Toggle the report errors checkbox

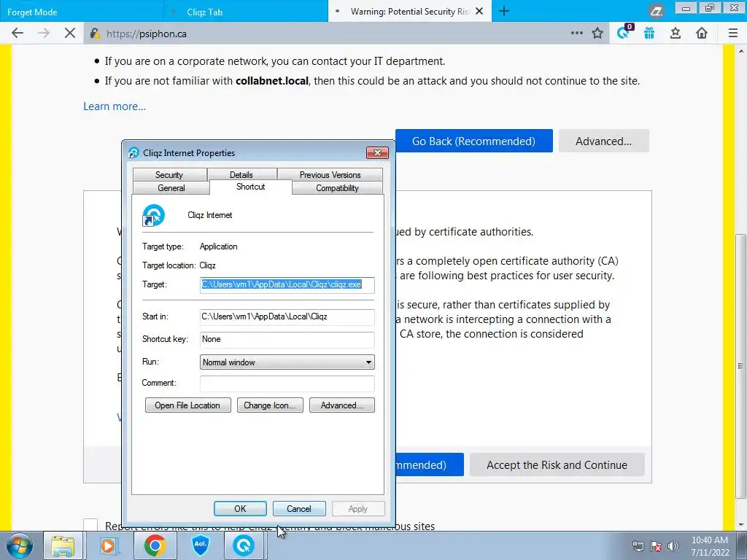(x=90, y=525)
